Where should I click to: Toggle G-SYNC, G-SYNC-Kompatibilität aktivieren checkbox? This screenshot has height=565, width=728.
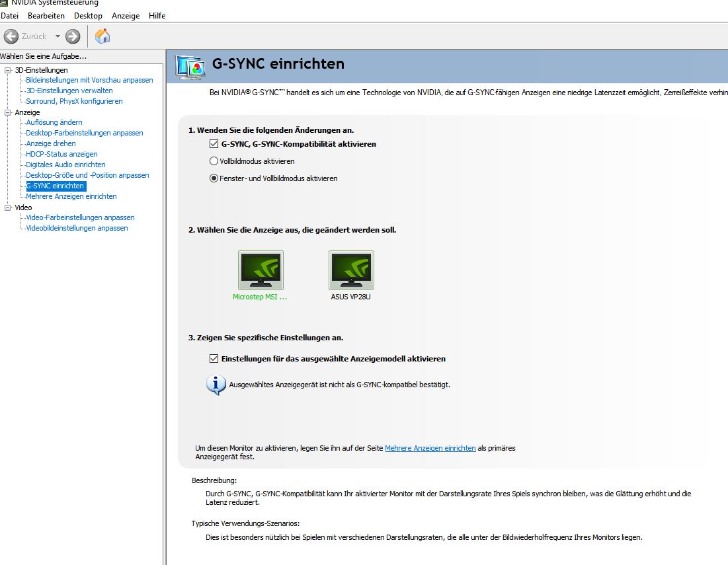pos(214,144)
